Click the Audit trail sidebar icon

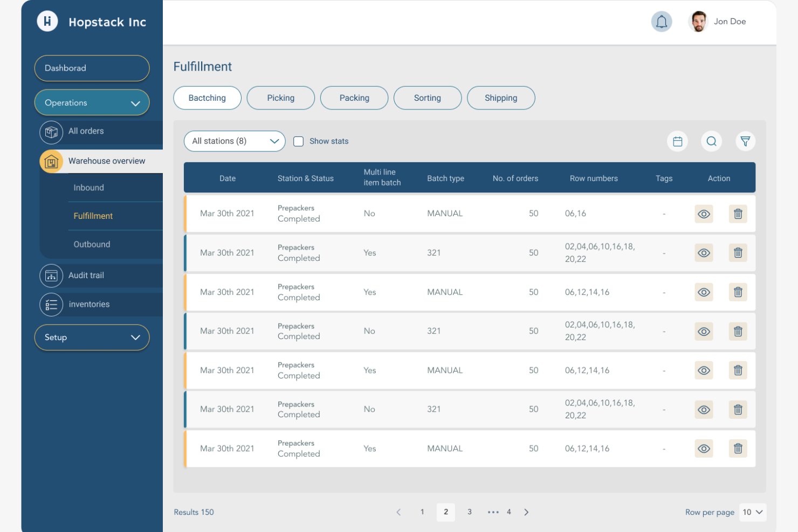pos(51,275)
